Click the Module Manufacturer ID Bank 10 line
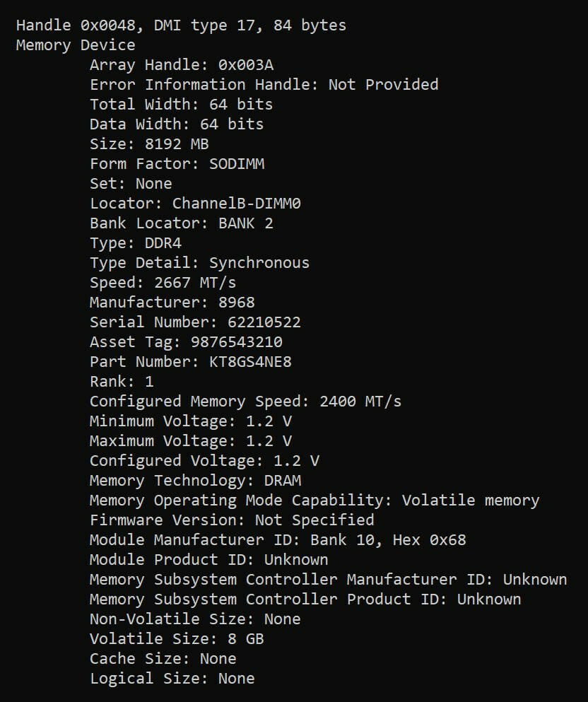The width and height of the screenshot is (588, 702). 278,540
